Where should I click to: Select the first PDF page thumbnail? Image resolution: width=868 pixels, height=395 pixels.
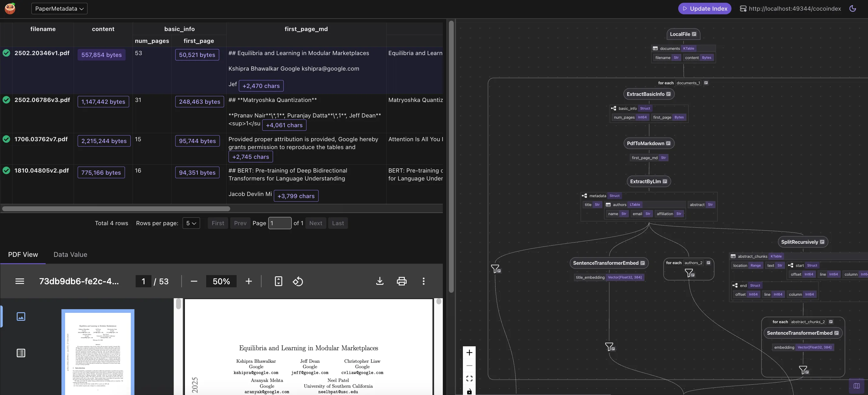98,352
